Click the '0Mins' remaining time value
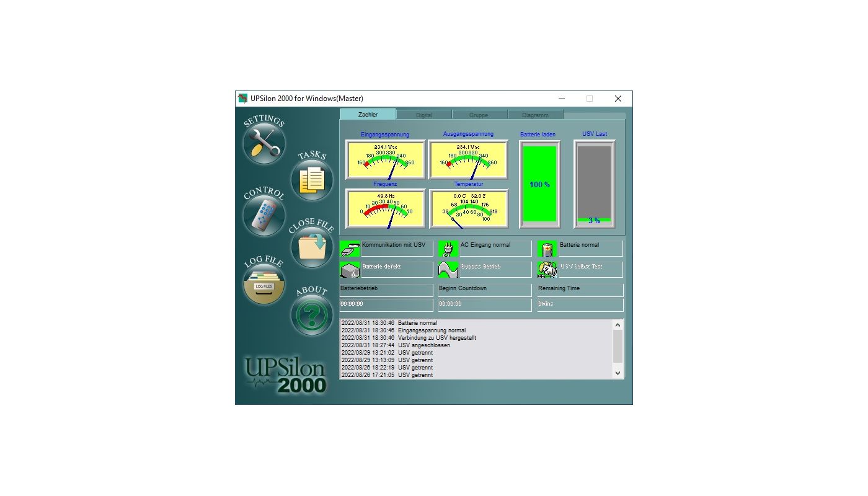This screenshot has width=868, height=496. point(580,305)
